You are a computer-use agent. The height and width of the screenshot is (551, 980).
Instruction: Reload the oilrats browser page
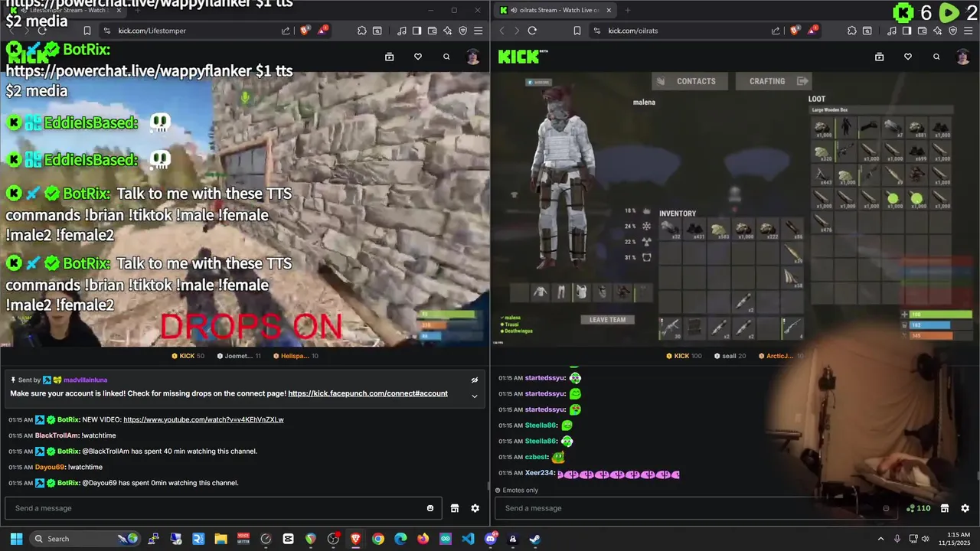tap(532, 31)
